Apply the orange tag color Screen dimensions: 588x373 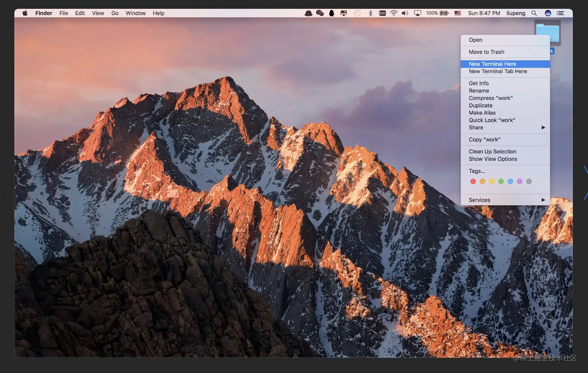pos(482,181)
